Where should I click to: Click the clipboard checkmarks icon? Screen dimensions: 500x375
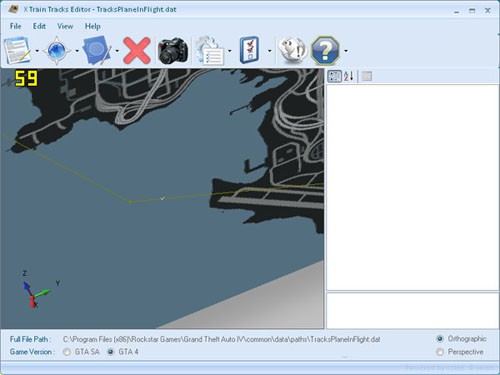coord(250,51)
